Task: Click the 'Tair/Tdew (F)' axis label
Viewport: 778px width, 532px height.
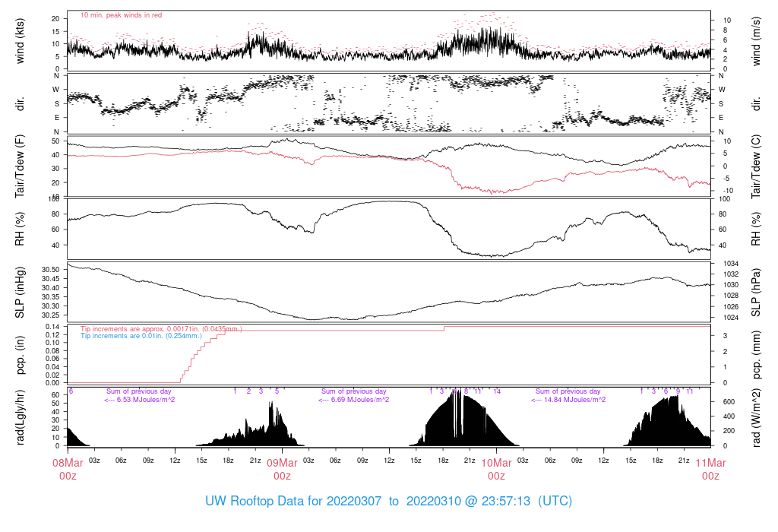Action: pos(20,166)
